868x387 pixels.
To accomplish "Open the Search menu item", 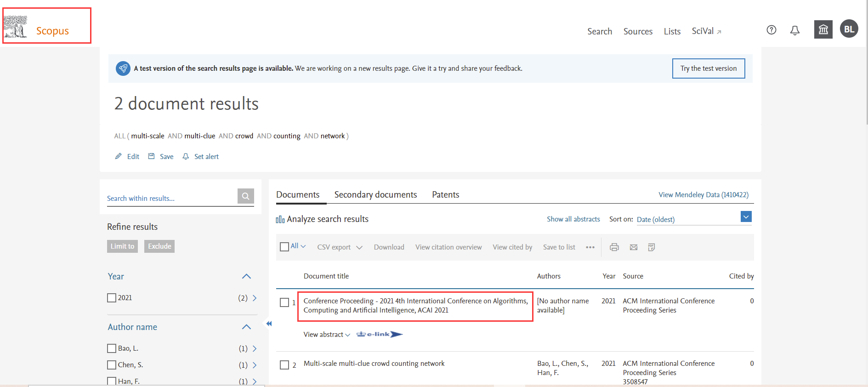I will [x=600, y=31].
